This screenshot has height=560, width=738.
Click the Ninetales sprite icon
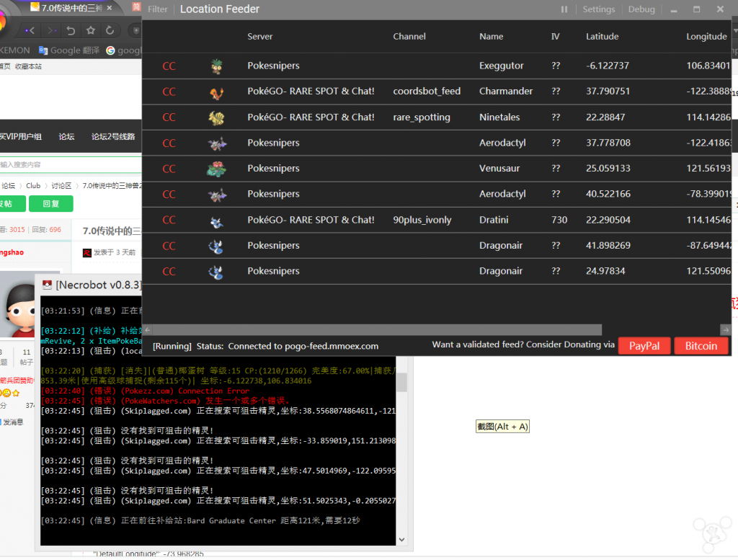(216, 117)
